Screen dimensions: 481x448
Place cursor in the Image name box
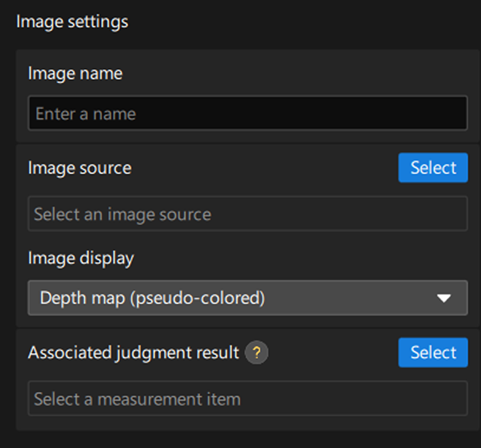pyautogui.click(x=248, y=113)
